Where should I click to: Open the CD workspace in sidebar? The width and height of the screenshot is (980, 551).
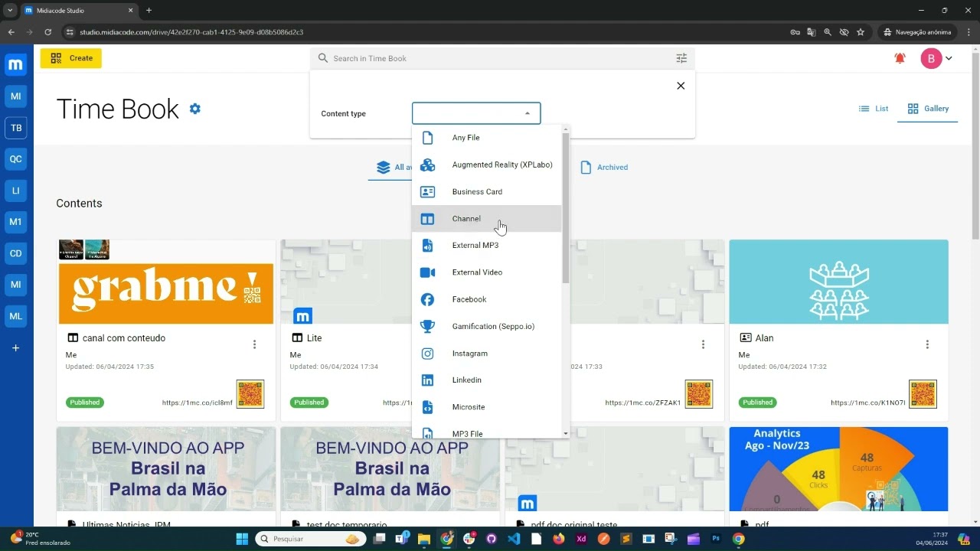pos(16,253)
